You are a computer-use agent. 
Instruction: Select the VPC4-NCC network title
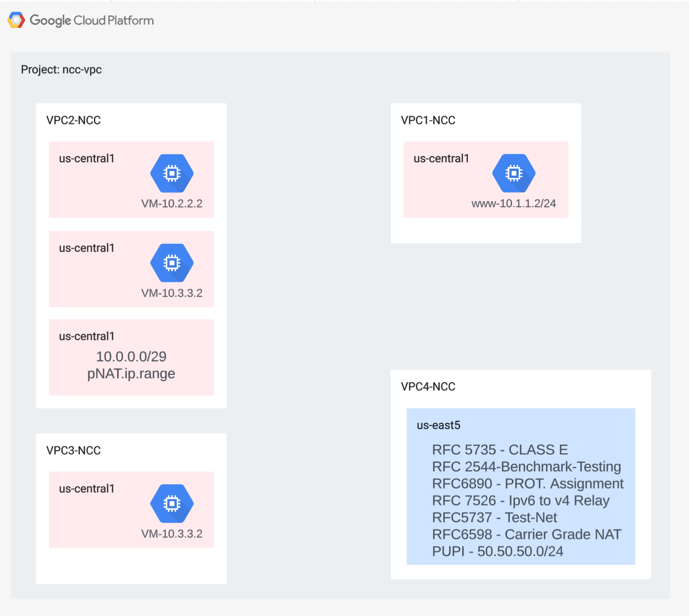tap(428, 387)
